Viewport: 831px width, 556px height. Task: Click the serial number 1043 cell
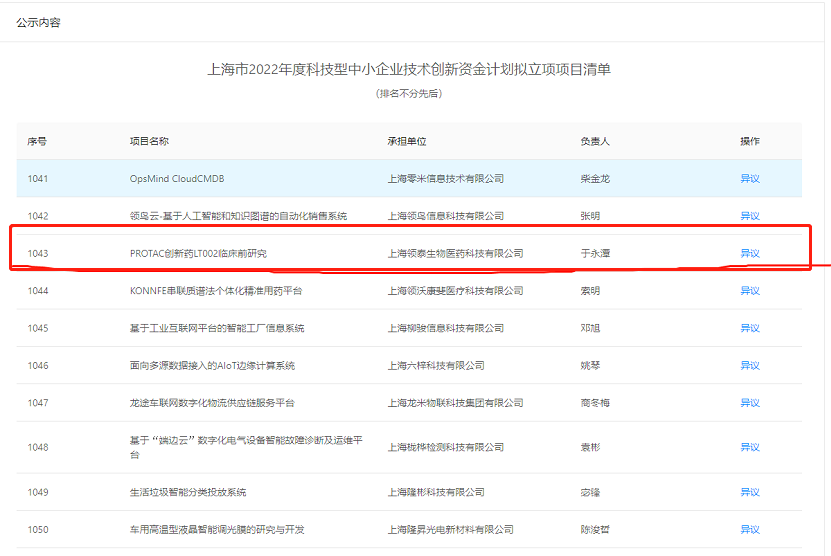point(38,254)
